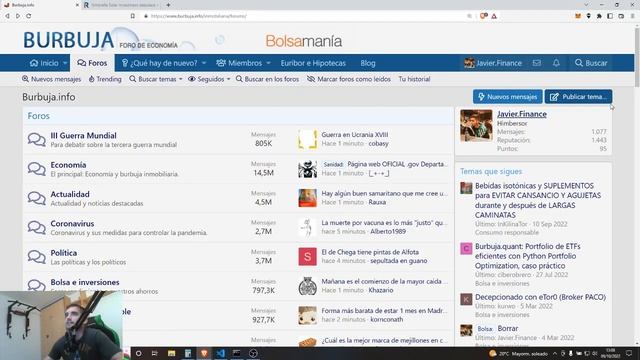
Task: Open Task View in the taskbar
Action: 155,353
